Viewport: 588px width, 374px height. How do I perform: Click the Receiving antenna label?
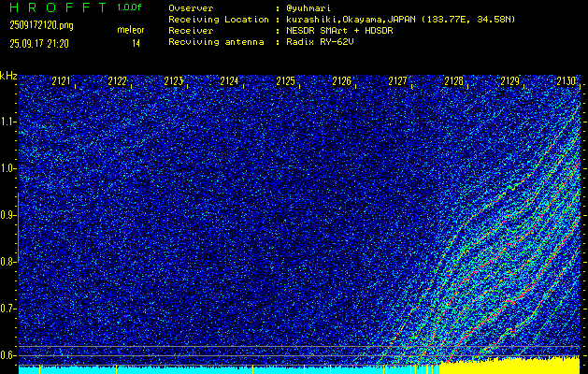coord(216,42)
